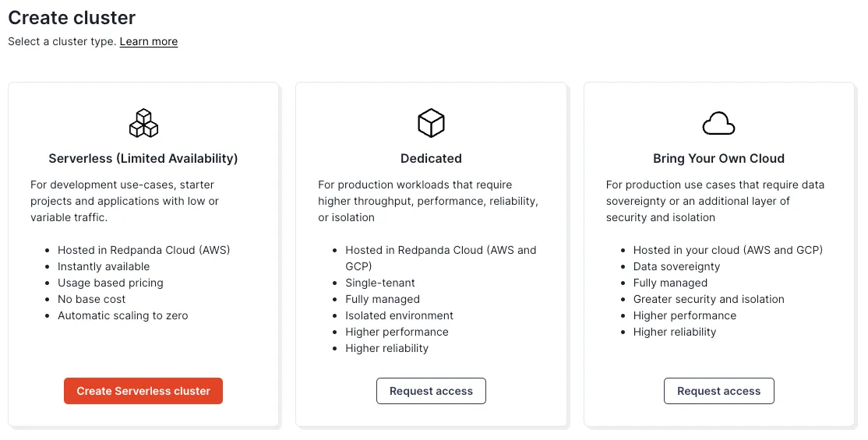Click the No base cost bullet
Screen dimensions: 868x440
click(x=91, y=299)
